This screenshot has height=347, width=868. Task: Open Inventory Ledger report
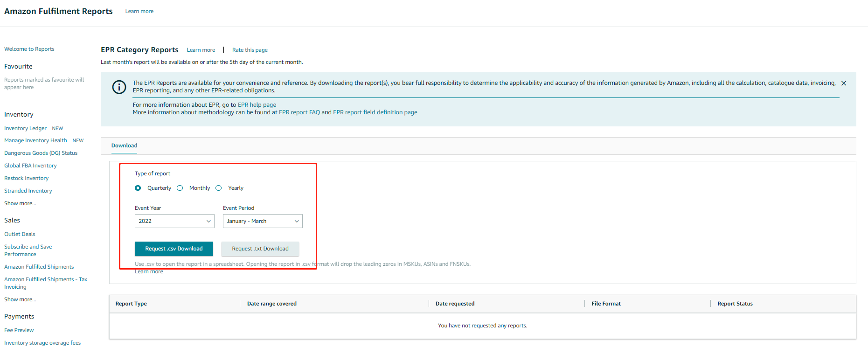point(25,128)
